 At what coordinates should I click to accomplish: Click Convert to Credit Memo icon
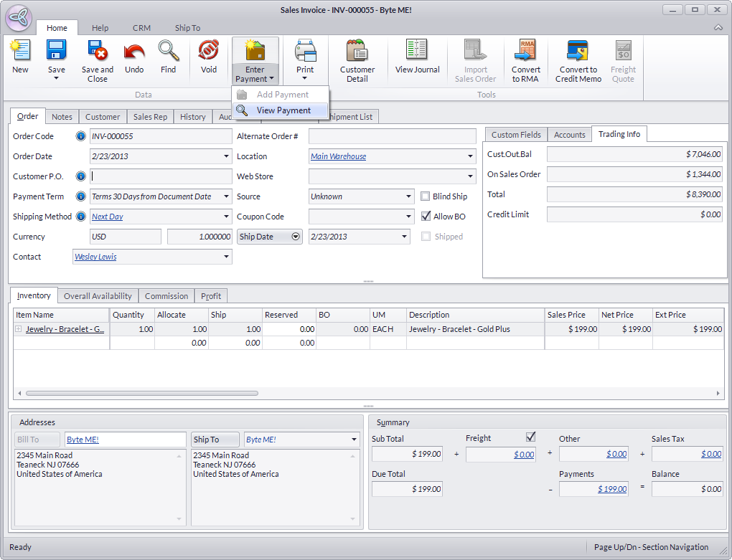(x=578, y=60)
